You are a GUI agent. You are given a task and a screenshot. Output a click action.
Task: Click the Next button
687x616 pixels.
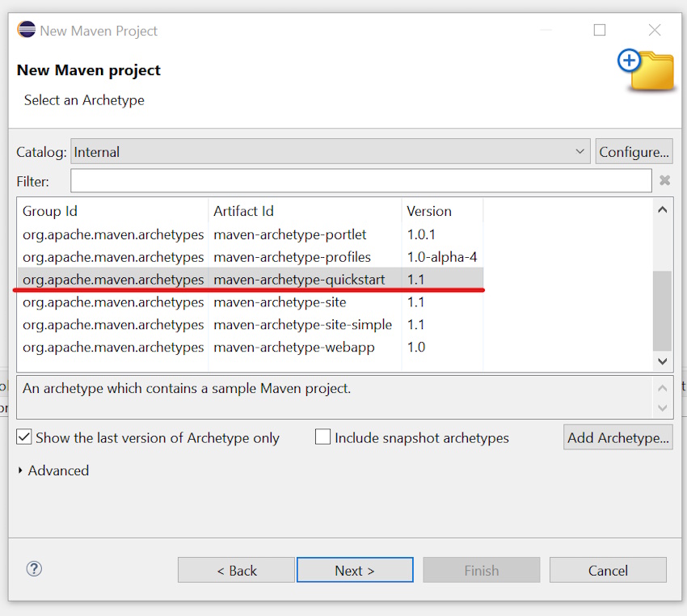(355, 570)
